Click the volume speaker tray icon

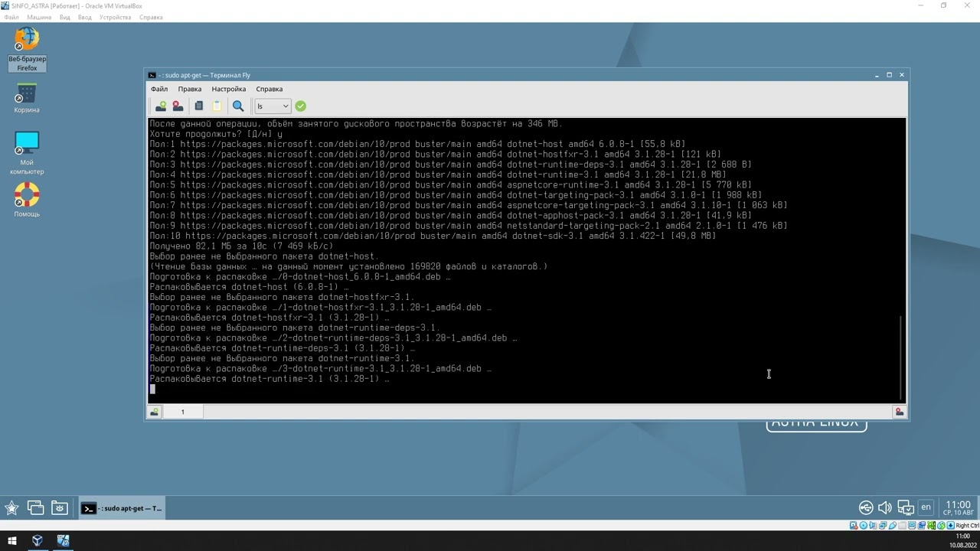coord(886,507)
